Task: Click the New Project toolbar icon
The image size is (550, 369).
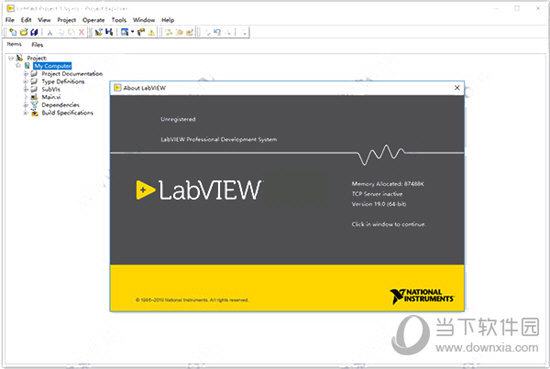Action: click(x=13, y=32)
